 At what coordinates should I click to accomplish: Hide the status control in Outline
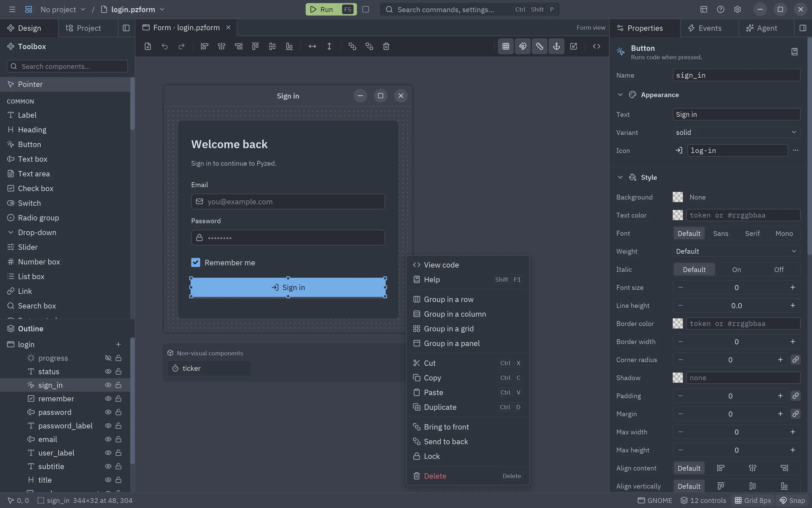pos(108,372)
